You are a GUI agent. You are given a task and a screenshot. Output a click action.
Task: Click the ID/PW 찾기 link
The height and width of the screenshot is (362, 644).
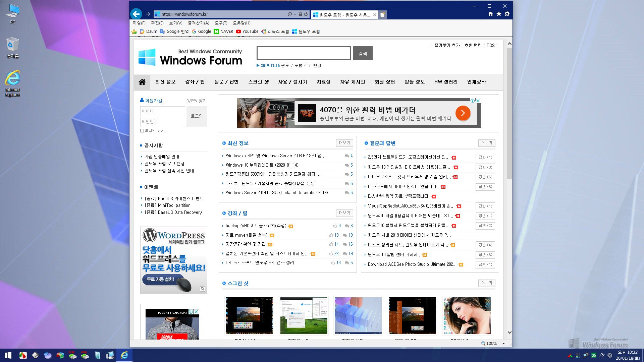[196, 101]
